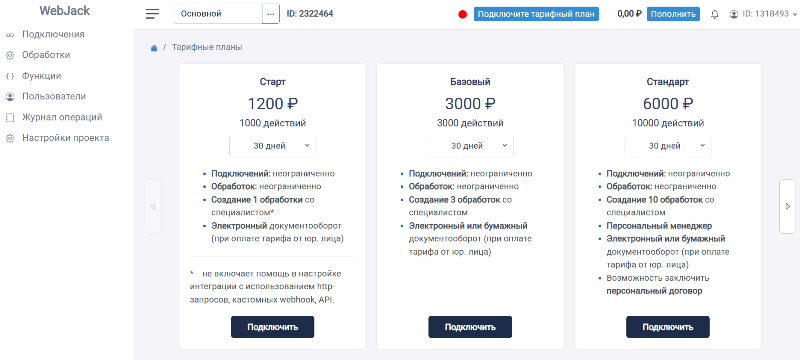Click the Старт plan title

coord(272,82)
